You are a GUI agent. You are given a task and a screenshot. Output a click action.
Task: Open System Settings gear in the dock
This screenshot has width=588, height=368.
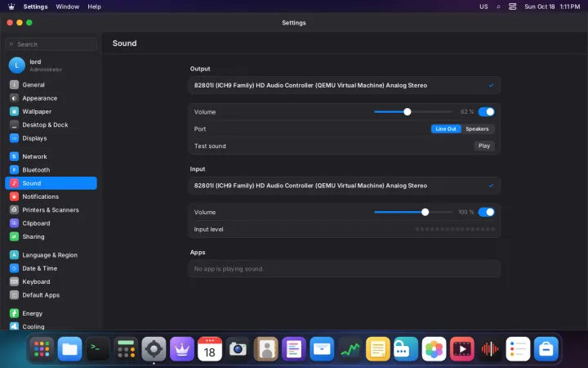[x=154, y=349]
